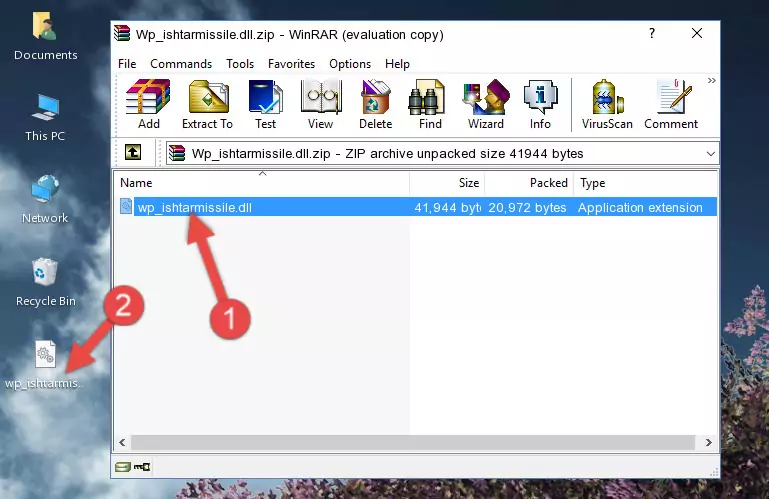Image resolution: width=769 pixels, height=499 pixels.
Task: Sort by the Packed column header
Action: [x=529, y=183]
